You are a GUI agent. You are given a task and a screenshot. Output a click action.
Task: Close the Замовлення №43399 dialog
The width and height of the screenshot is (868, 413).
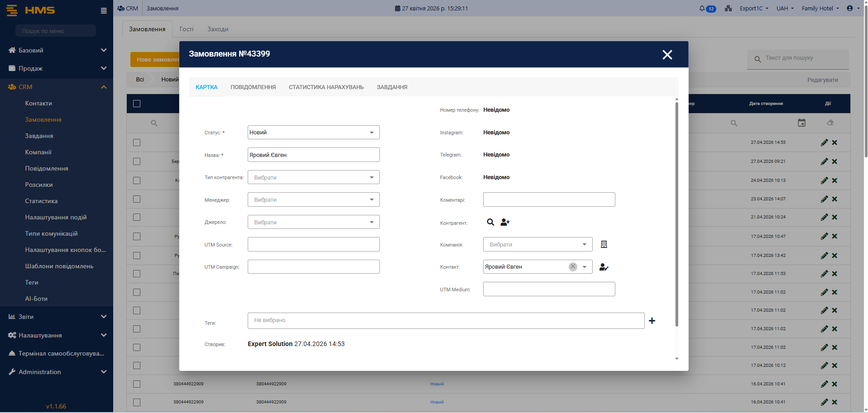(667, 55)
